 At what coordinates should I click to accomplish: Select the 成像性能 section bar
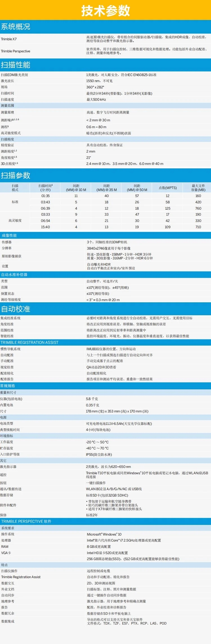pos(105,235)
